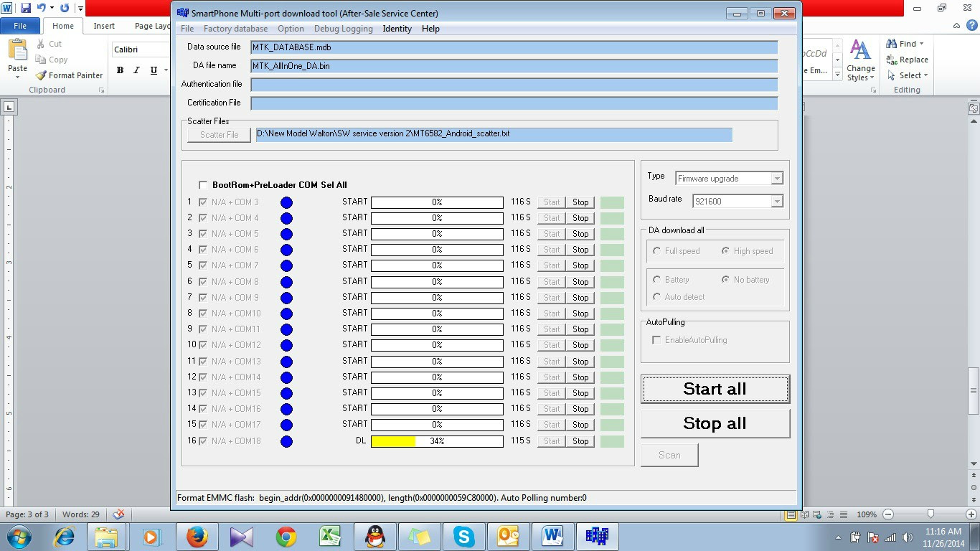The width and height of the screenshot is (980, 551).
Task: Open Skype from the taskbar
Action: tap(463, 537)
